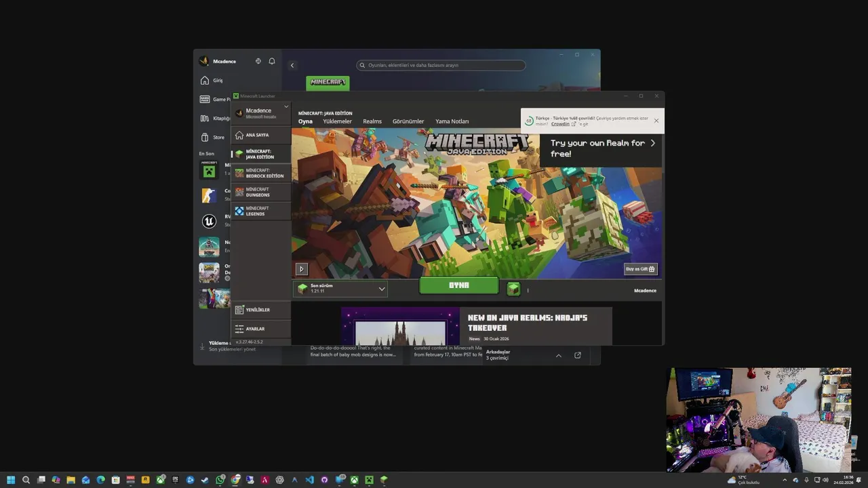Select Minecraft Legends in launcher sidebar

click(261, 211)
